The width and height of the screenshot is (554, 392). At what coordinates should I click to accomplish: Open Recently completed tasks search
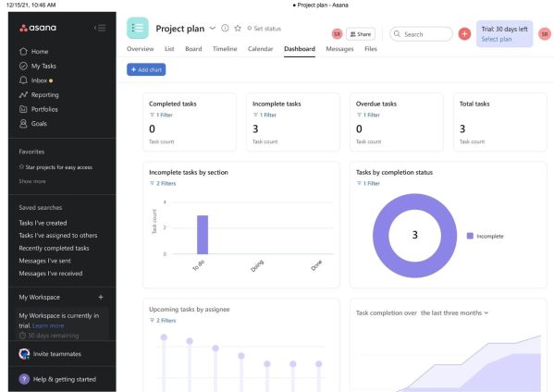click(x=54, y=249)
